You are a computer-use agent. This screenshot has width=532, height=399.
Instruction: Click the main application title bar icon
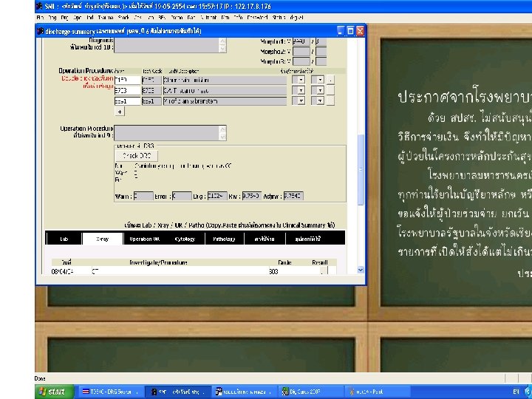tap(39, 6)
